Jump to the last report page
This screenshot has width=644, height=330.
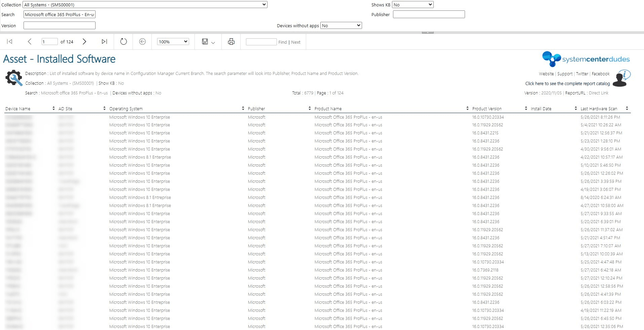(104, 41)
